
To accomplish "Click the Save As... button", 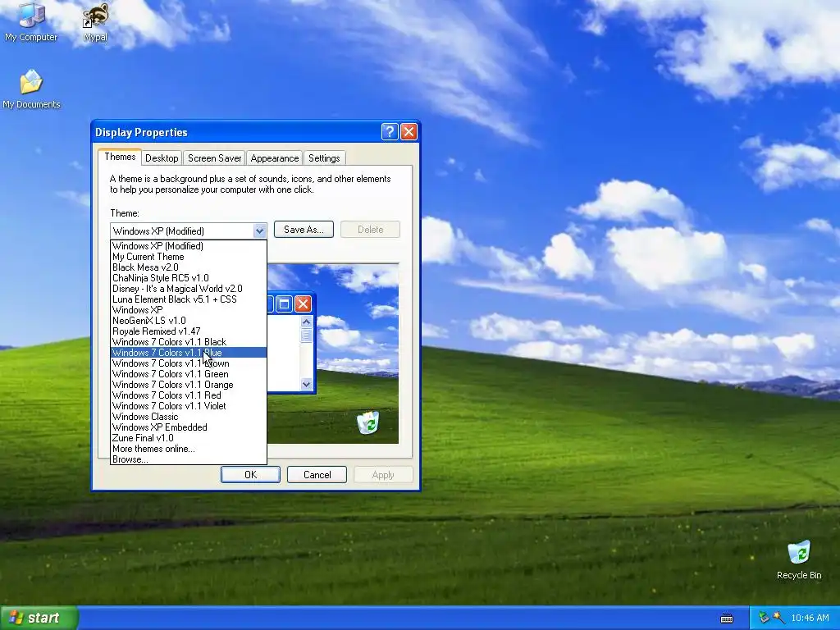I will 304,230.
